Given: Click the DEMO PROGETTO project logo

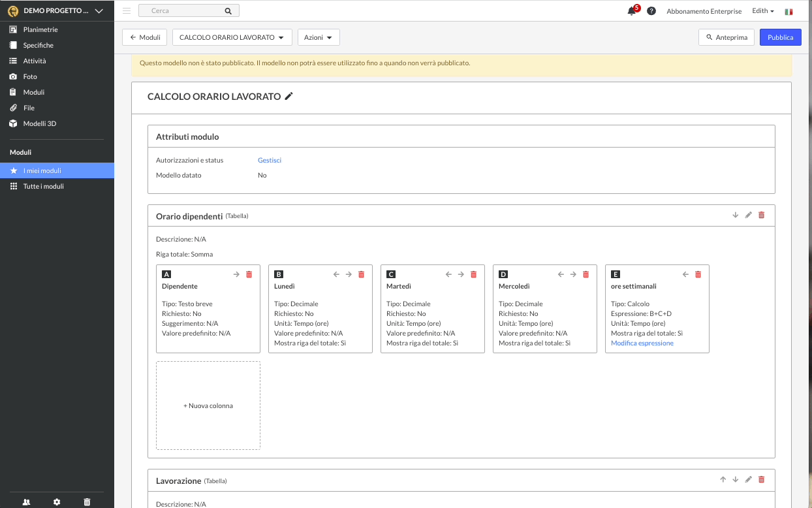Looking at the screenshot, I should pyautogui.click(x=13, y=11).
